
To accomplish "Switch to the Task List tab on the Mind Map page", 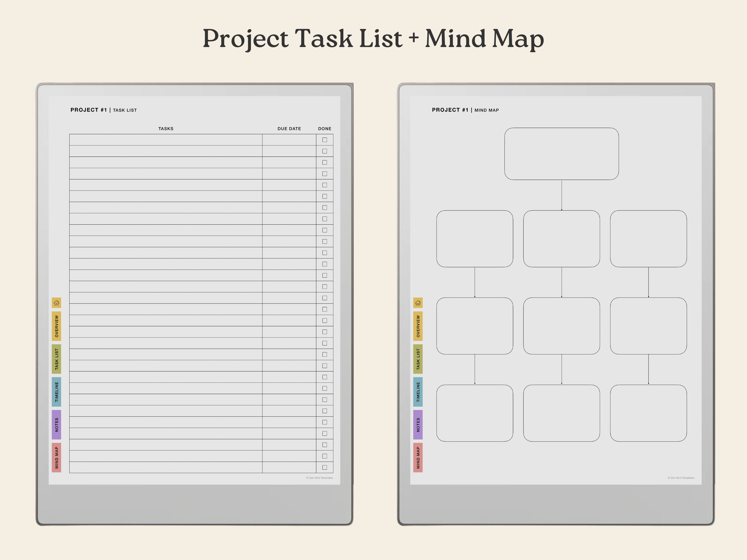I will pos(418,359).
